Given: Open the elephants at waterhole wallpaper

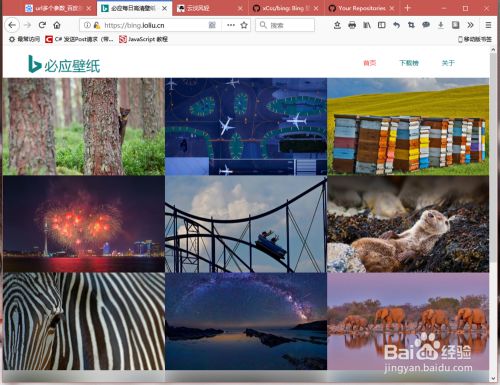Looking at the screenshot, I should point(408,321).
